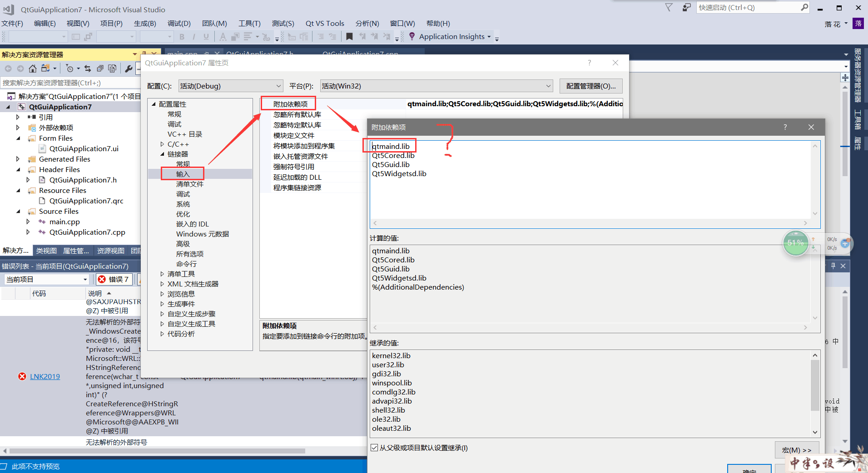Click the wrench properties icon in Solution Explorer
Image resolution: width=868 pixels, height=473 pixels.
[129, 69]
